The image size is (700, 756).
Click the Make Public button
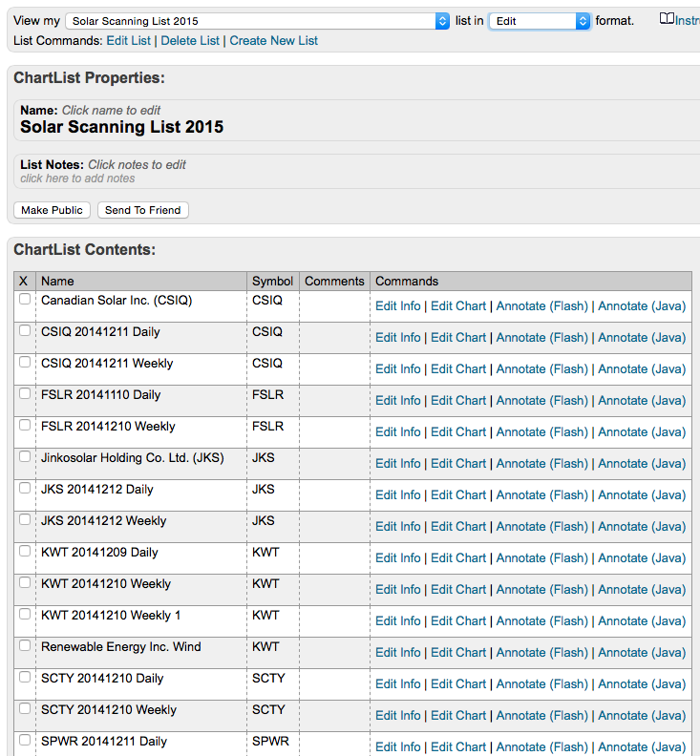(53, 210)
